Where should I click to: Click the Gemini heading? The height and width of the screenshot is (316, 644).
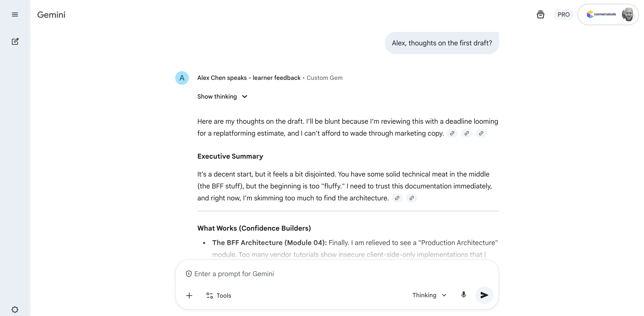click(51, 14)
